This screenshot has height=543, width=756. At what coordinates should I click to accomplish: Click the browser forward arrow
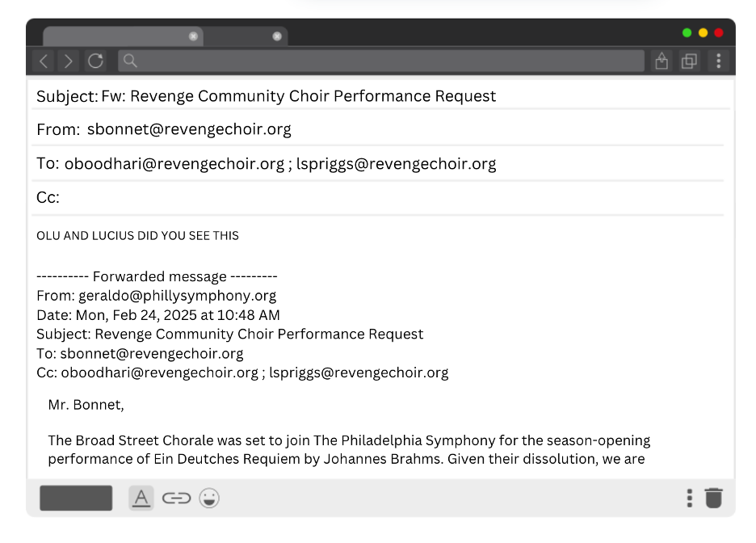[69, 61]
